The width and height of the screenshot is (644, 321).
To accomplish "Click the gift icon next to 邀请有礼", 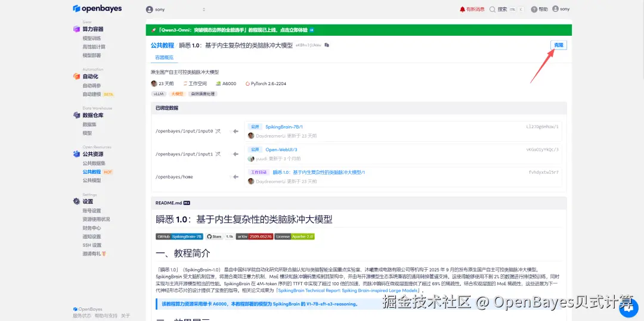I will (104, 254).
